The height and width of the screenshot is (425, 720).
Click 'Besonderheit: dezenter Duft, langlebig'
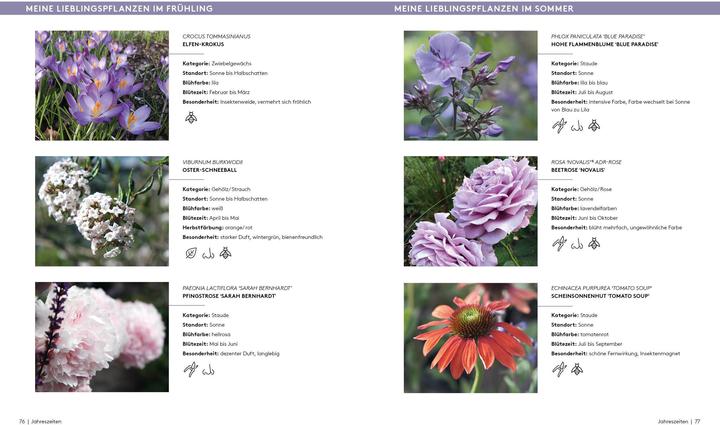tap(231, 354)
